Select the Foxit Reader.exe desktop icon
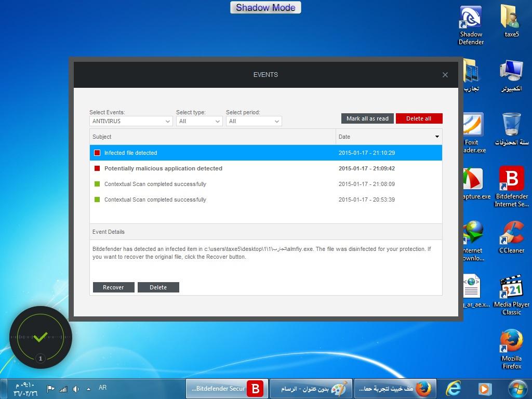 coord(474,133)
